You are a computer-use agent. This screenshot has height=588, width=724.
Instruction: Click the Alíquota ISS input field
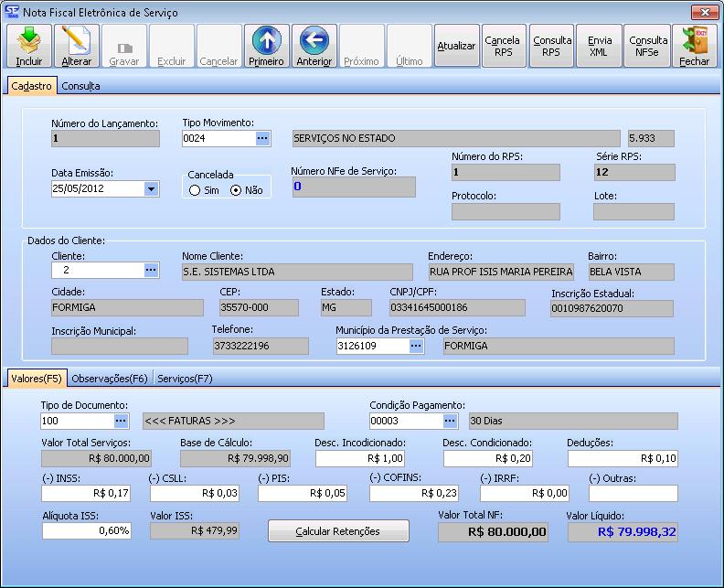coord(87,530)
